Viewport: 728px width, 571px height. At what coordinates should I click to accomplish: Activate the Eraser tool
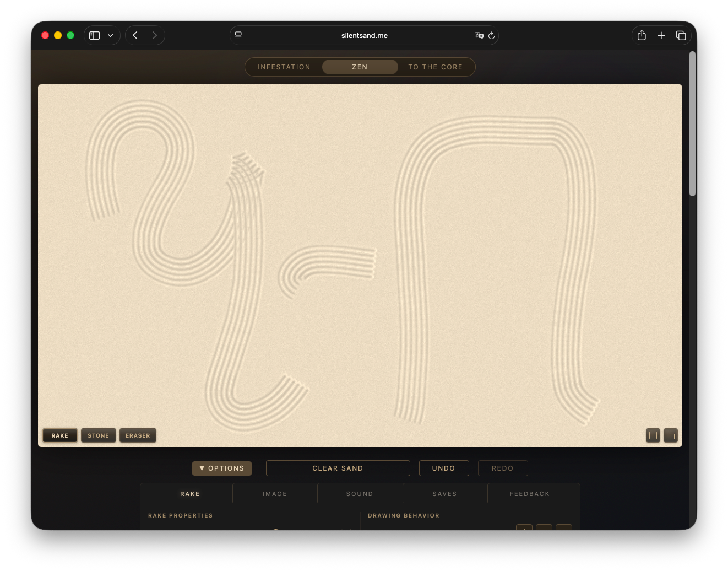click(x=138, y=435)
